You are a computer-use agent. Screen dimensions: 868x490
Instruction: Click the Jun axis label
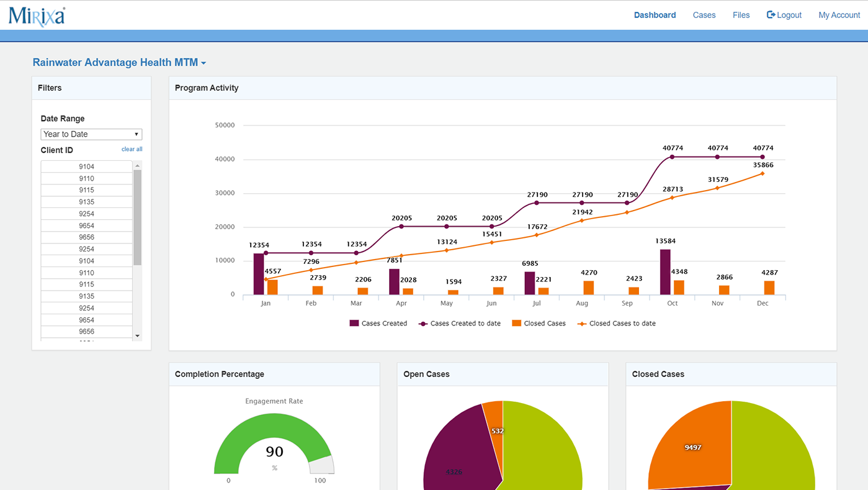pos(491,304)
